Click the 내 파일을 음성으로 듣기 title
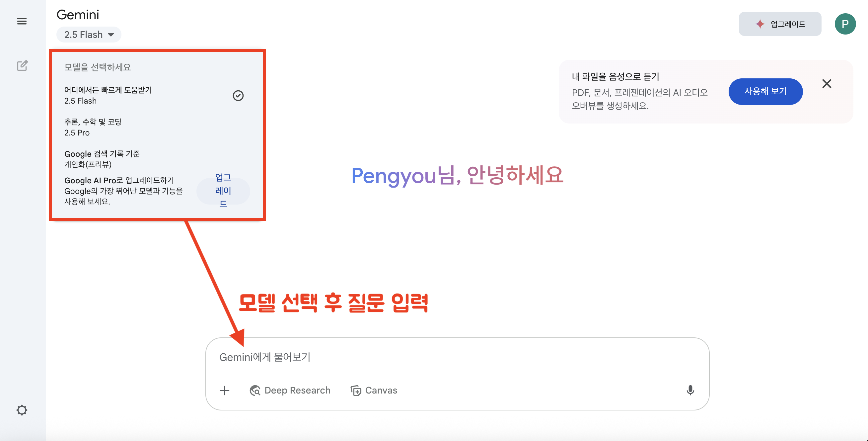This screenshot has width=868, height=441. 615,76
